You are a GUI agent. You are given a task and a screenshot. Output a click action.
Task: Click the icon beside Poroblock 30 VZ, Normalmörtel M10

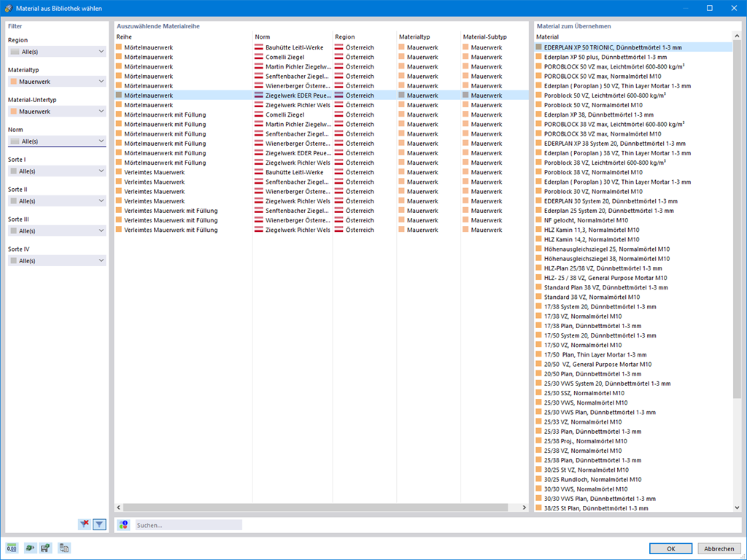539,192
